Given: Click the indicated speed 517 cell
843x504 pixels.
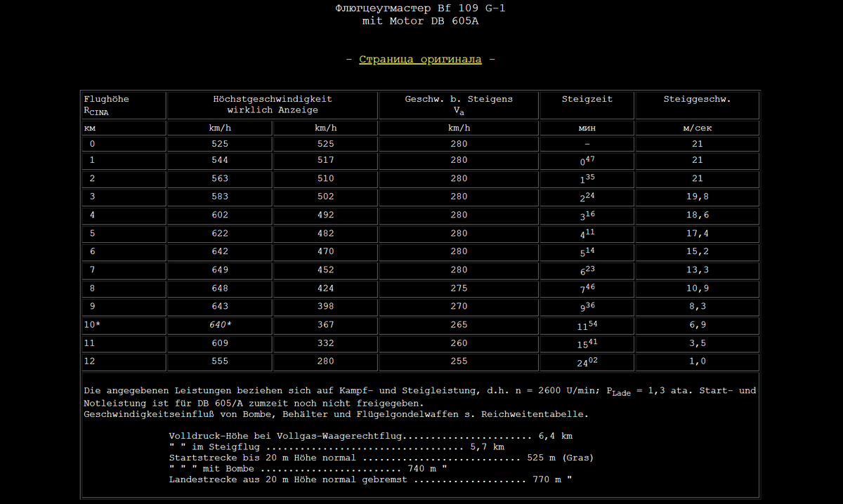Looking at the screenshot, I should tap(325, 161).
